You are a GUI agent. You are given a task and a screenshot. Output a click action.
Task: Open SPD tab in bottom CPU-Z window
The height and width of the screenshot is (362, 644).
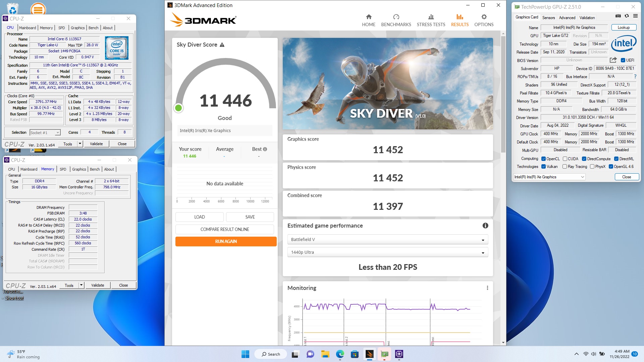63,169
